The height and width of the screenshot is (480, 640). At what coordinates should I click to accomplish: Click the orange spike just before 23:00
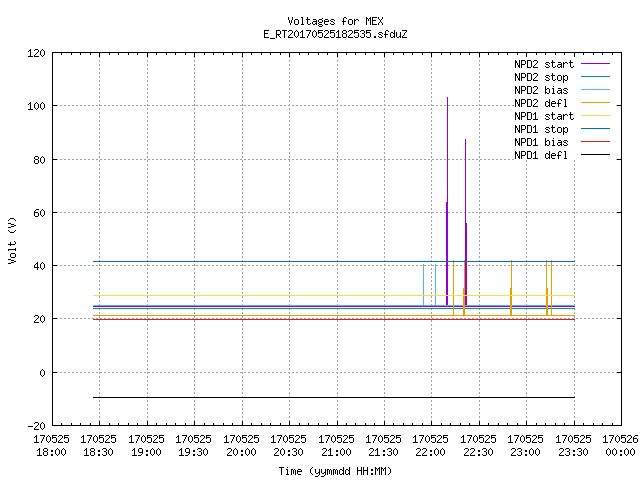pyautogui.click(x=511, y=288)
